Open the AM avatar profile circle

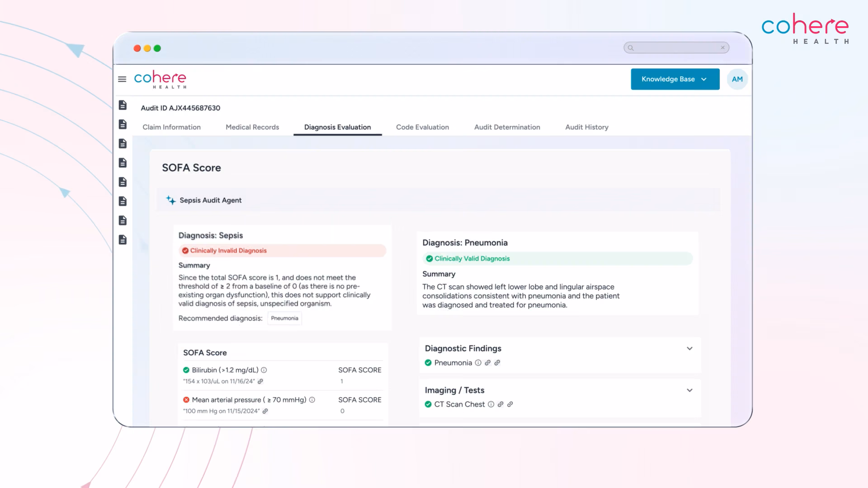(737, 79)
